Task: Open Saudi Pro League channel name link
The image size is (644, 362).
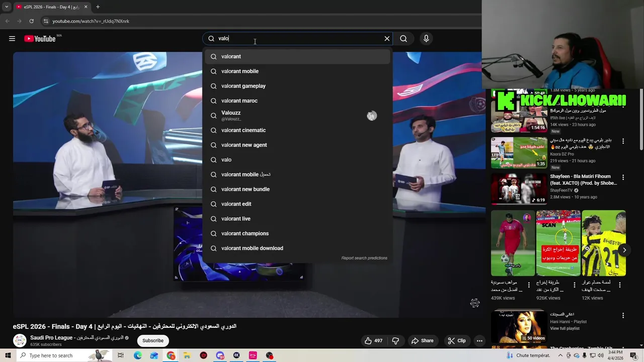Action: (x=76, y=338)
